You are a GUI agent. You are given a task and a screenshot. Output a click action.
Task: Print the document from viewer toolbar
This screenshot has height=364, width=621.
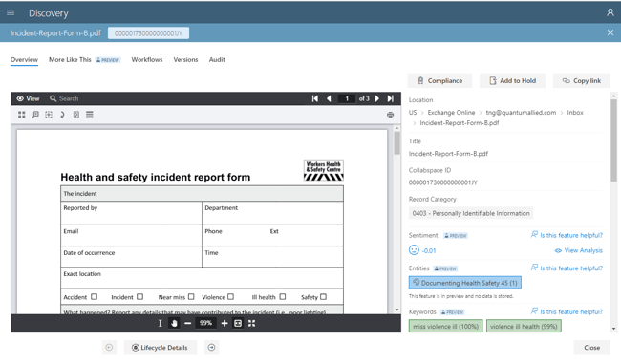[x=390, y=115]
